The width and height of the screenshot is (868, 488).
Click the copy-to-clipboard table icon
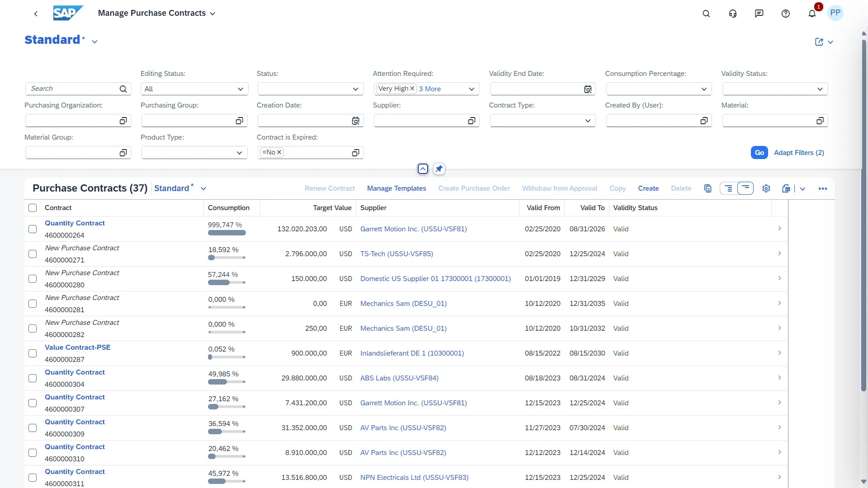(708, 188)
